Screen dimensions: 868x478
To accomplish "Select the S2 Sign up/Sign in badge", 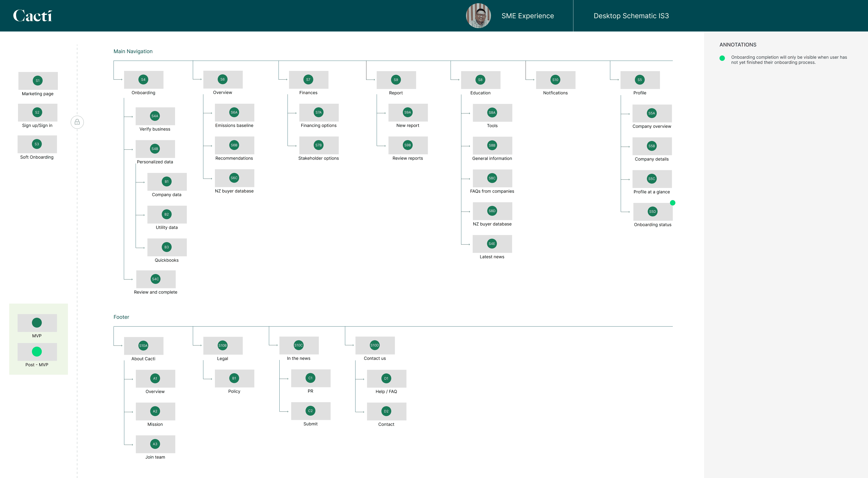I will coord(37,112).
